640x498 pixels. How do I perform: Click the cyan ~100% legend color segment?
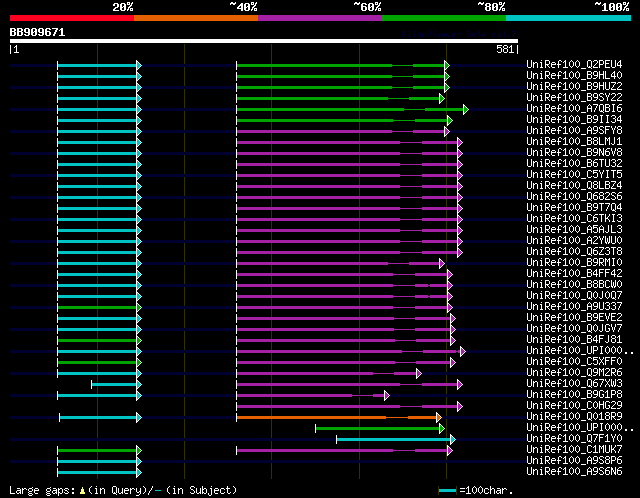[569, 18]
